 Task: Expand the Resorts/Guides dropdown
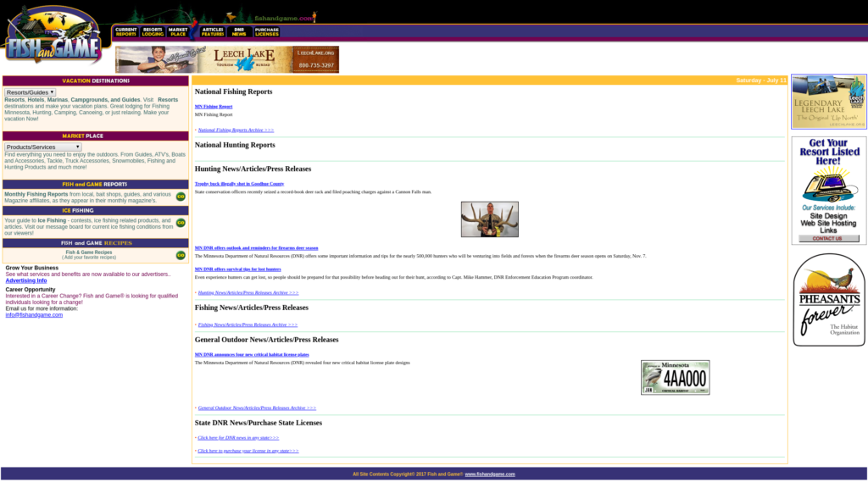tap(31, 91)
